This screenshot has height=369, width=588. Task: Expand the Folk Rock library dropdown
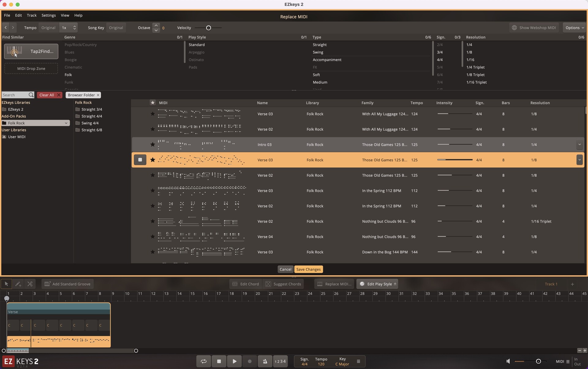(66, 123)
